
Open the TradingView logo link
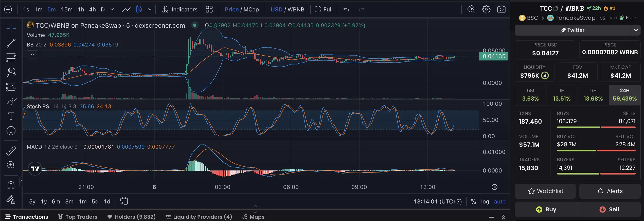[35, 169]
